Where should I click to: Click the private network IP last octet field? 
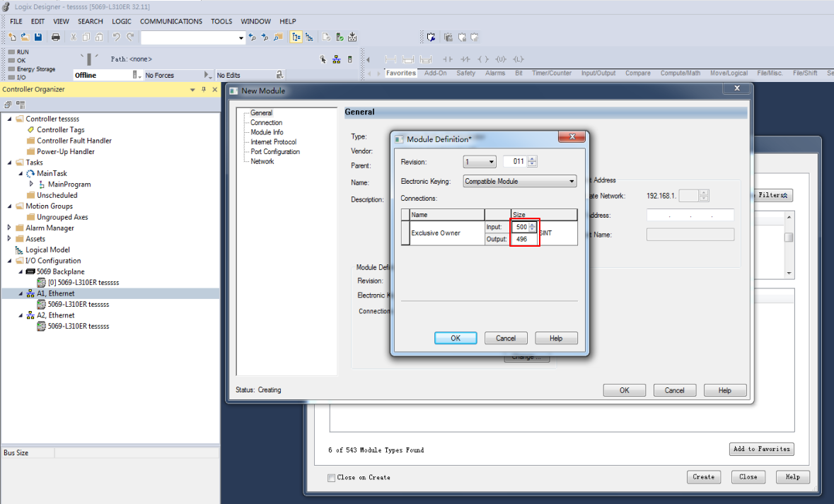click(688, 196)
